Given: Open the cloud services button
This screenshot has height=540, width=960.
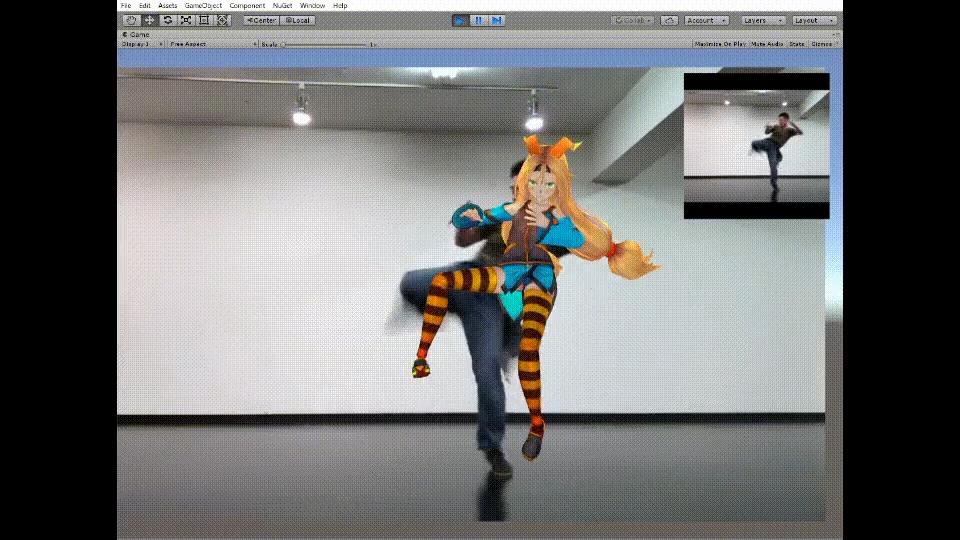Looking at the screenshot, I should pos(669,20).
